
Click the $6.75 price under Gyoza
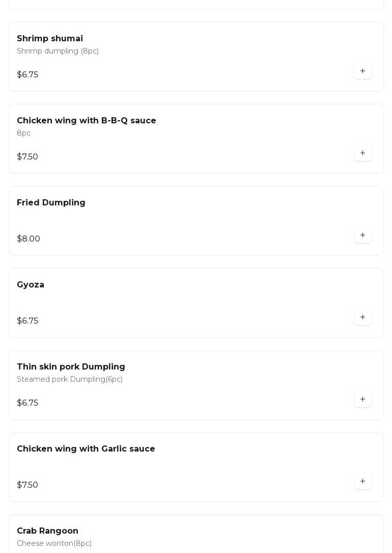pos(27,321)
